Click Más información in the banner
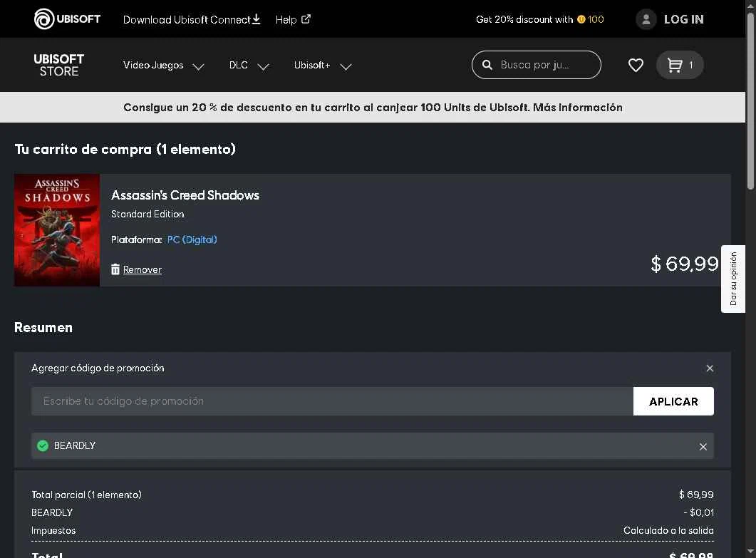 tap(577, 107)
